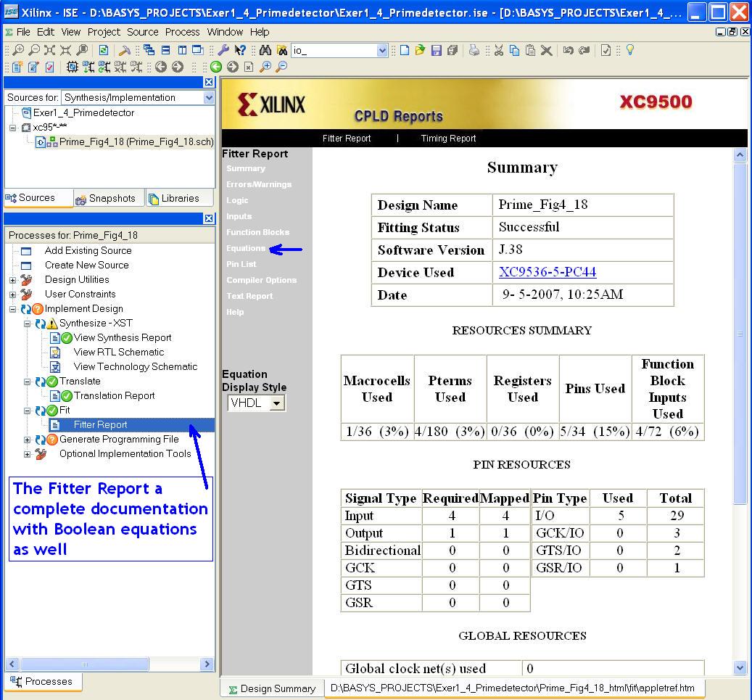Activate the What's This help pointer
The image size is (752, 700).
point(240,50)
